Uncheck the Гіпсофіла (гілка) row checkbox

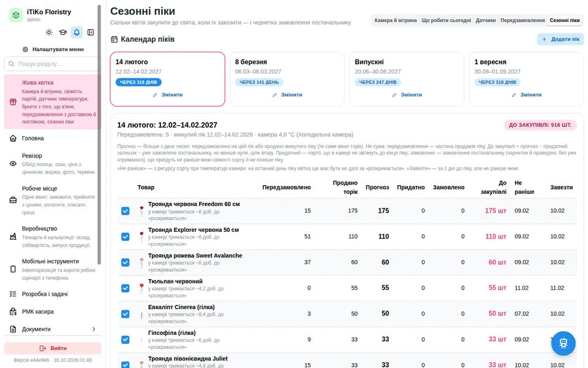(125, 339)
